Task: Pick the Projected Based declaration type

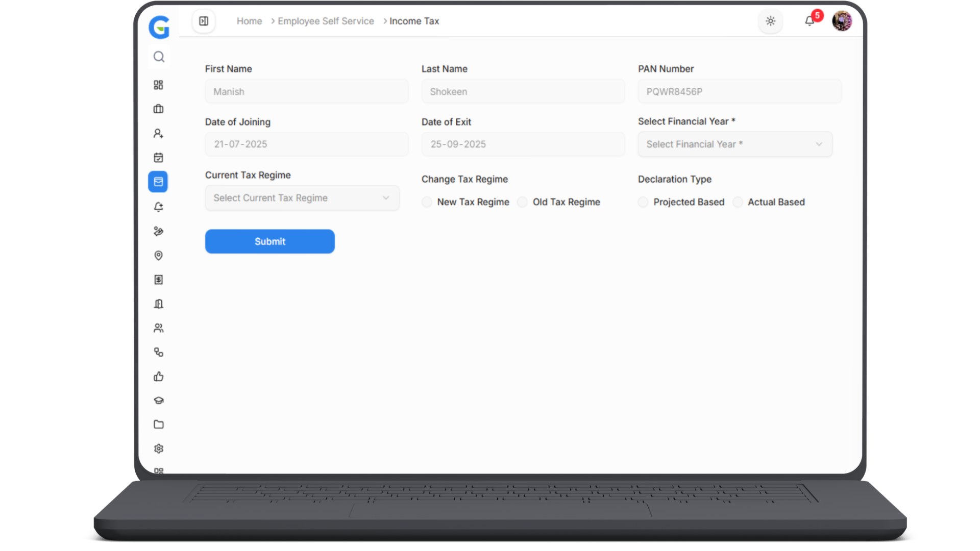Action: [643, 202]
